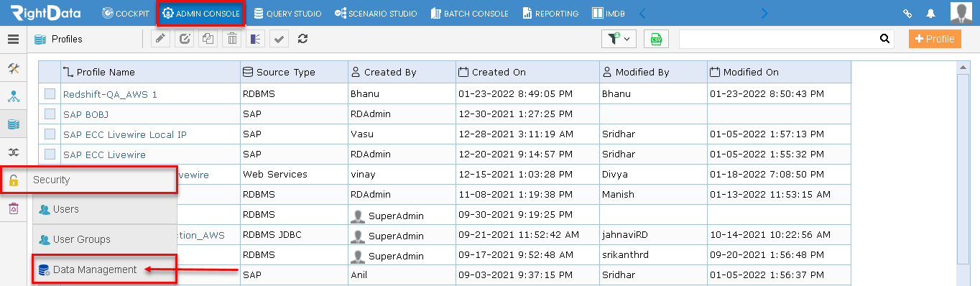
Task: Tick the SAP ECC Livewire checkbox
Action: [50, 154]
